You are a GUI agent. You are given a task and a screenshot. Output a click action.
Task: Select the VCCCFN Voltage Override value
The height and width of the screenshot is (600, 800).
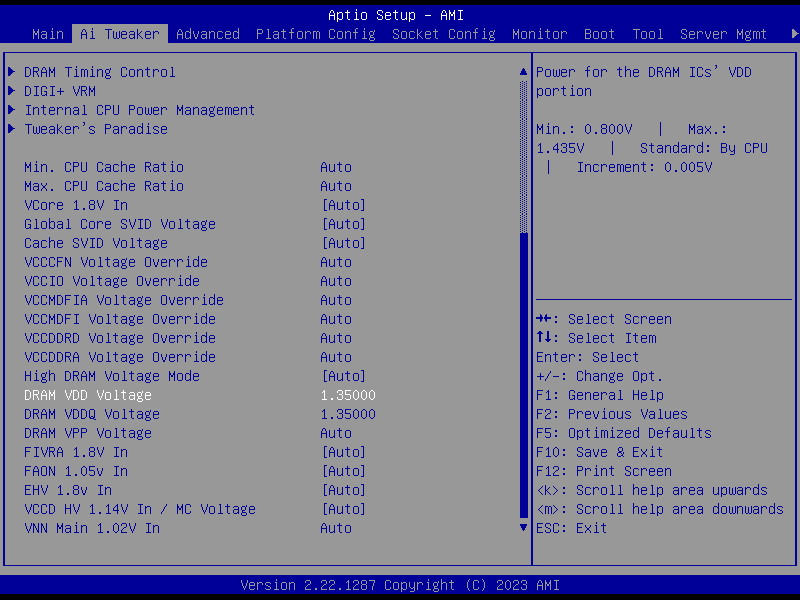click(x=336, y=262)
